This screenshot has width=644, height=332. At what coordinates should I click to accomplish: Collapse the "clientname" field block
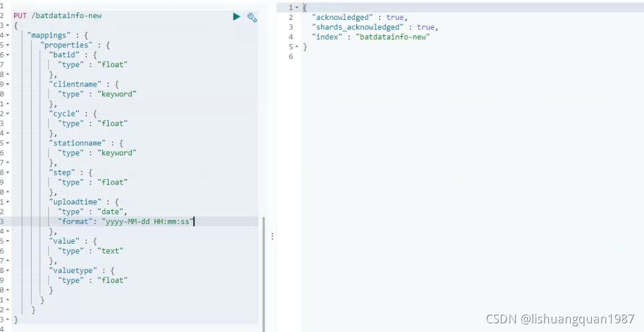(x=7, y=85)
